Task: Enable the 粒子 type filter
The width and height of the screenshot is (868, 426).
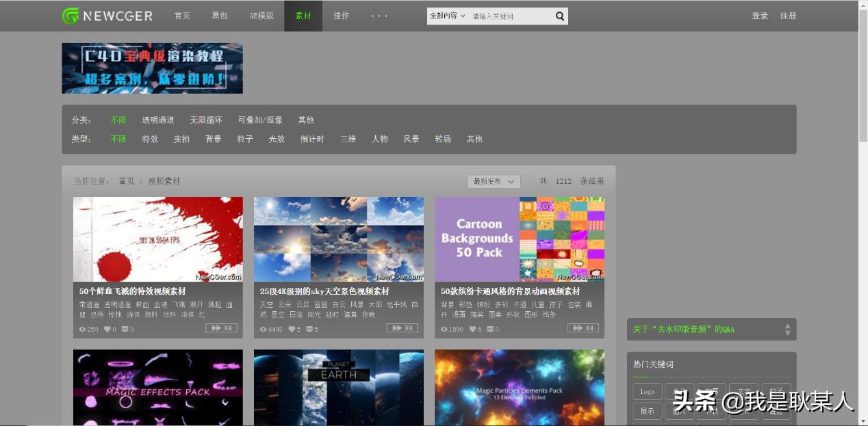Action: [244, 139]
